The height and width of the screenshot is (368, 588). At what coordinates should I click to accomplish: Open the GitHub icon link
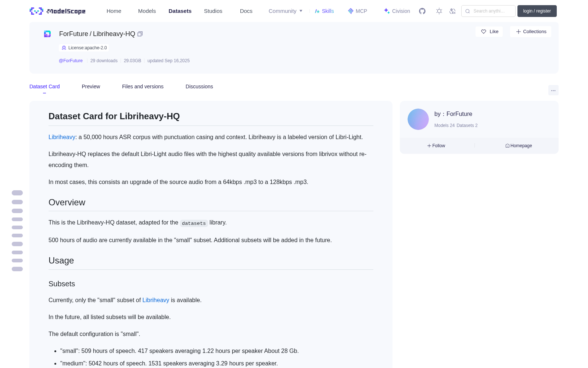pyautogui.click(x=422, y=11)
